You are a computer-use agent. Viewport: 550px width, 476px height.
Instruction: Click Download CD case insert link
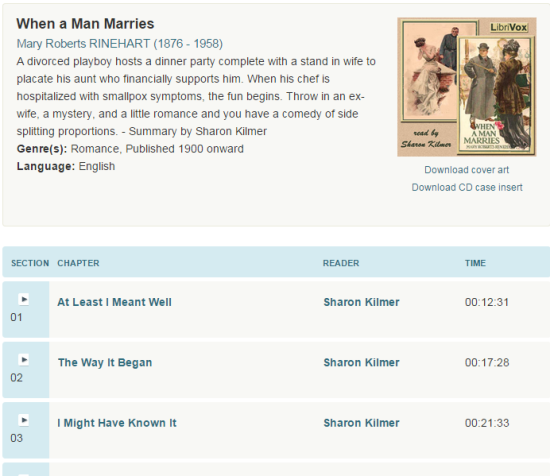(467, 187)
